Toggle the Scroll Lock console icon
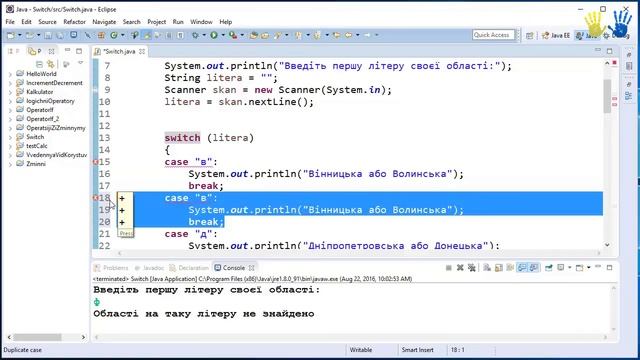The width and height of the screenshot is (640, 360). [x=498, y=268]
